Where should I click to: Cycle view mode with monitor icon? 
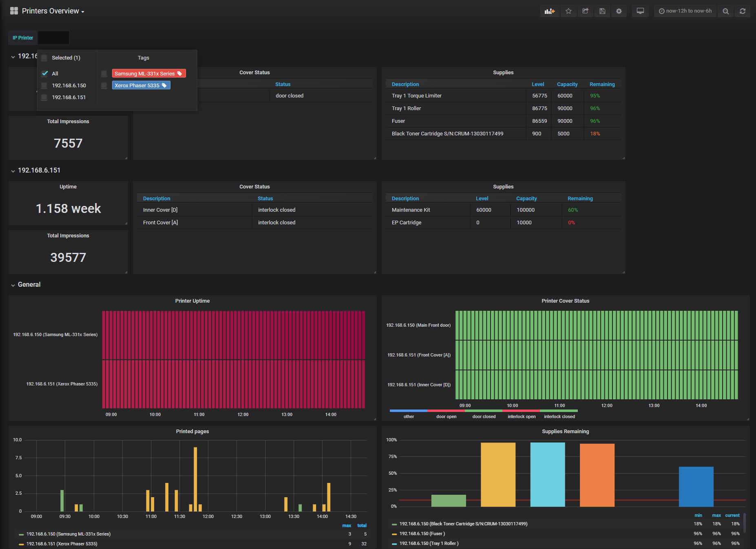(640, 11)
